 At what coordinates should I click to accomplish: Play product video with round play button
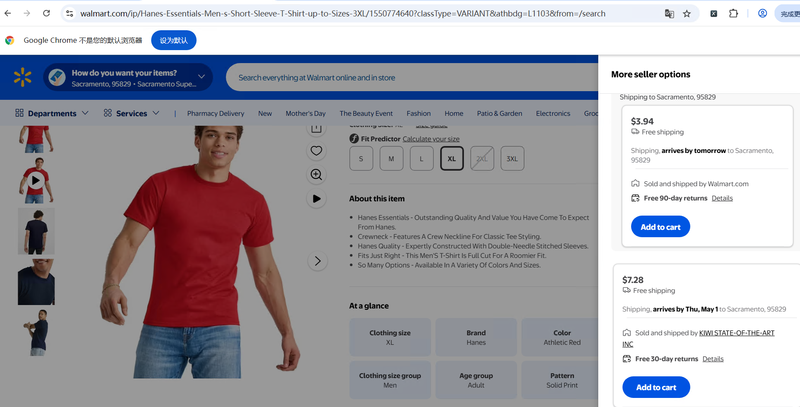click(x=316, y=198)
